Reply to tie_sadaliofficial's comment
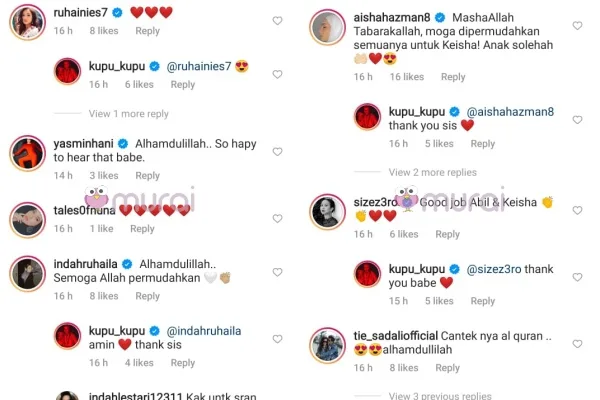Screen dimensions: 600x400 point(447,368)
